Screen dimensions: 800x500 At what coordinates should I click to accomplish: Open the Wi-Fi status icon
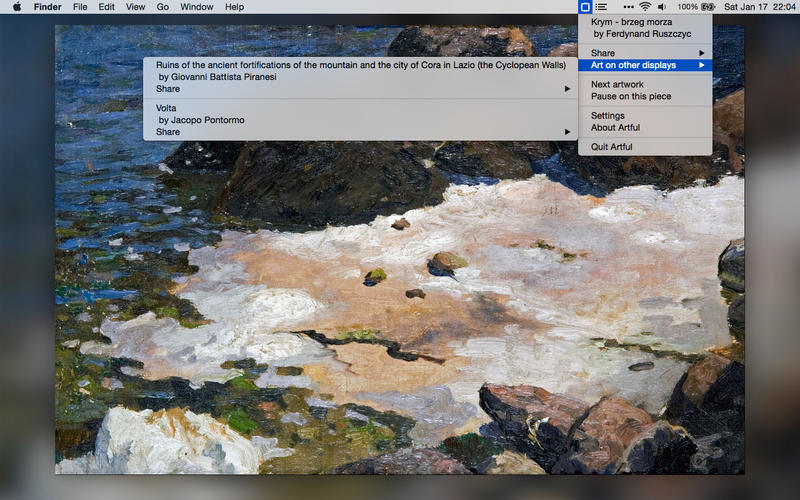(x=645, y=7)
